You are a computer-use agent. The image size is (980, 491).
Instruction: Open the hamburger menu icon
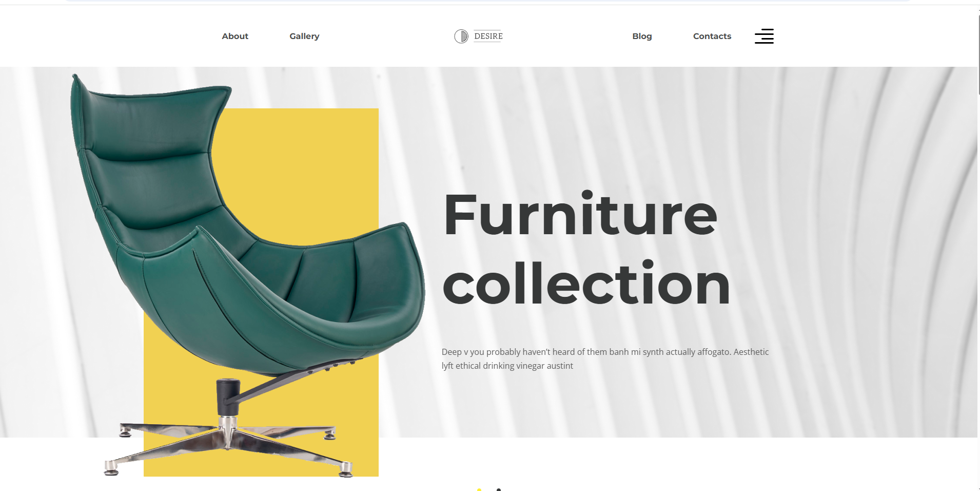(764, 36)
